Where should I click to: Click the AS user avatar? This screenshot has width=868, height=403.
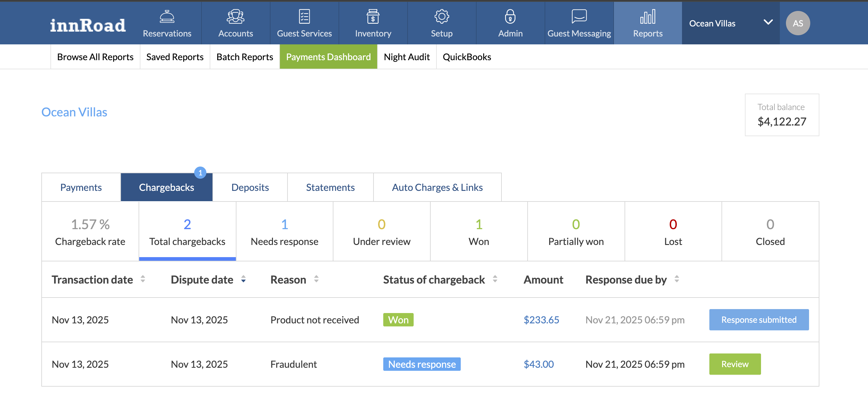click(x=797, y=23)
